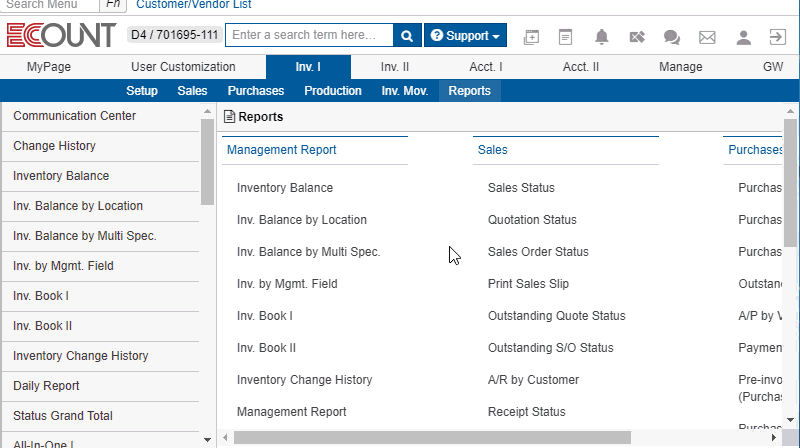Open Receipt Status report
The image size is (800, 448).
coord(527,412)
